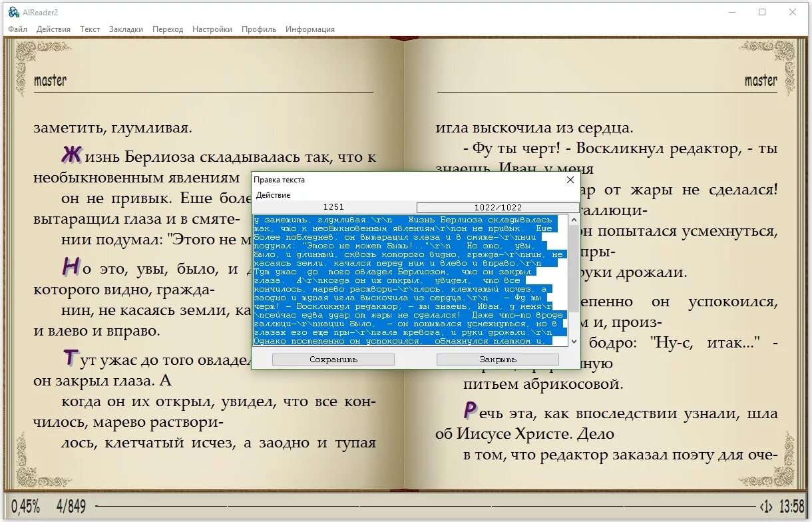Click the right page 'master' header
Screen dimensions: 812x522
pyautogui.click(x=761, y=81)
